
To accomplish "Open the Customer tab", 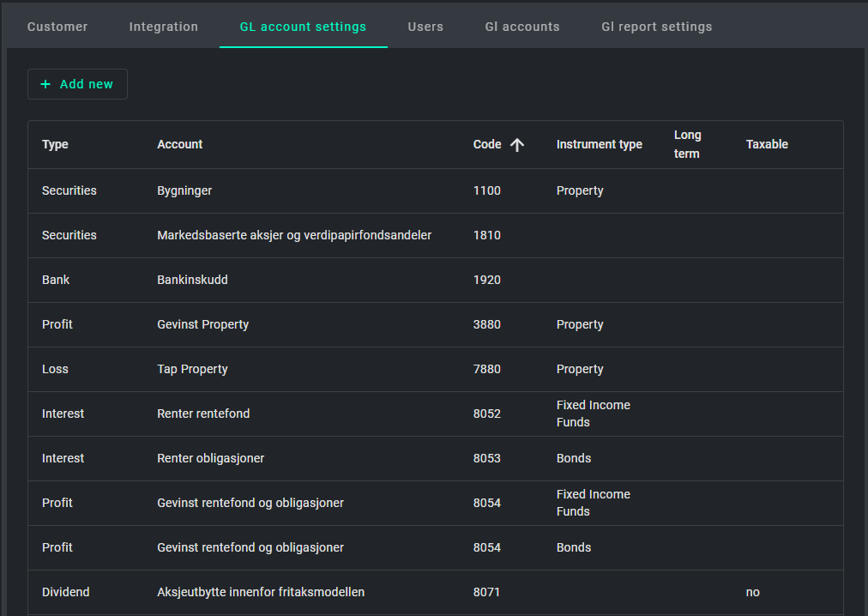I will pyautogui.click(x=57, y=27).
